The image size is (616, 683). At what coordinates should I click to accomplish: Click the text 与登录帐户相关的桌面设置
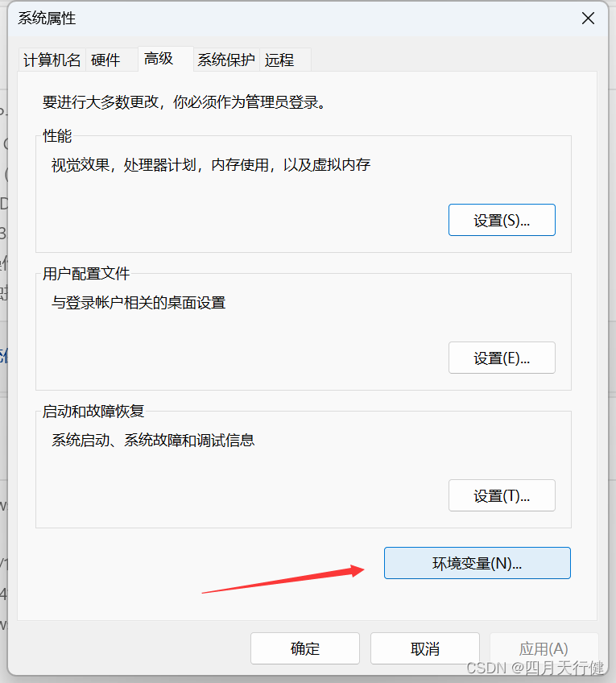tap(138, 303)
